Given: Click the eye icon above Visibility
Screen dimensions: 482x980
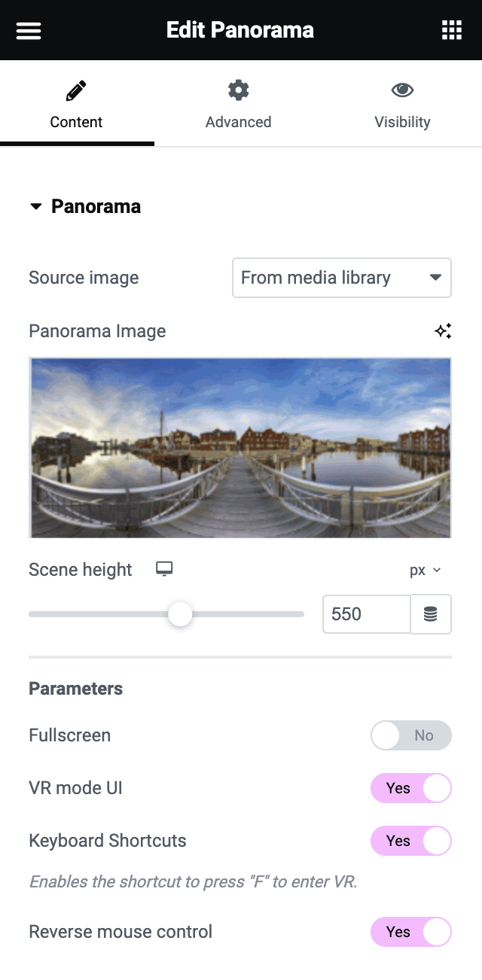Looking at the screenshot, I should point(401,90).
